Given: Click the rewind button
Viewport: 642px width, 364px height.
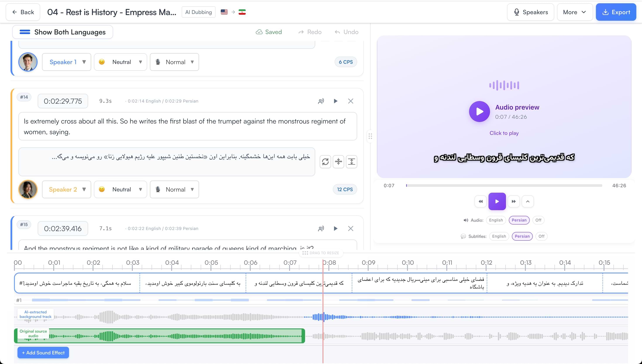Looking at the screenshot, I should (480, 201).
